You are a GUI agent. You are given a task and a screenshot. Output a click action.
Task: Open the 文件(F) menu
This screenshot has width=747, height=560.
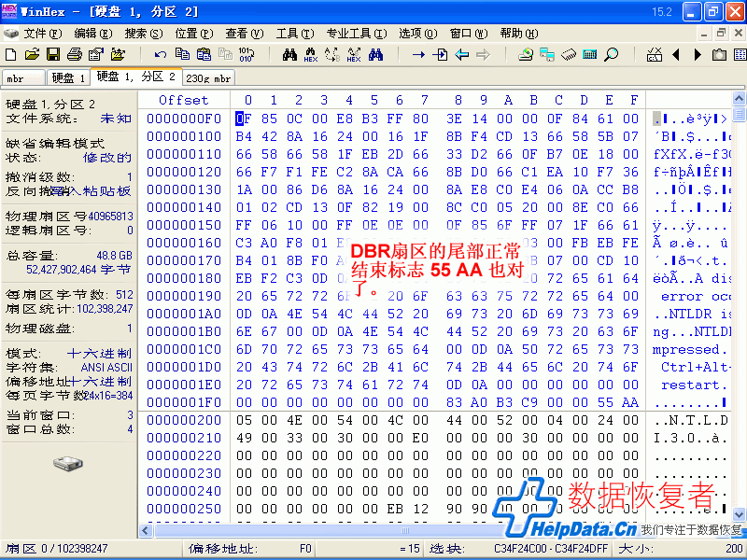coord(43,34)
